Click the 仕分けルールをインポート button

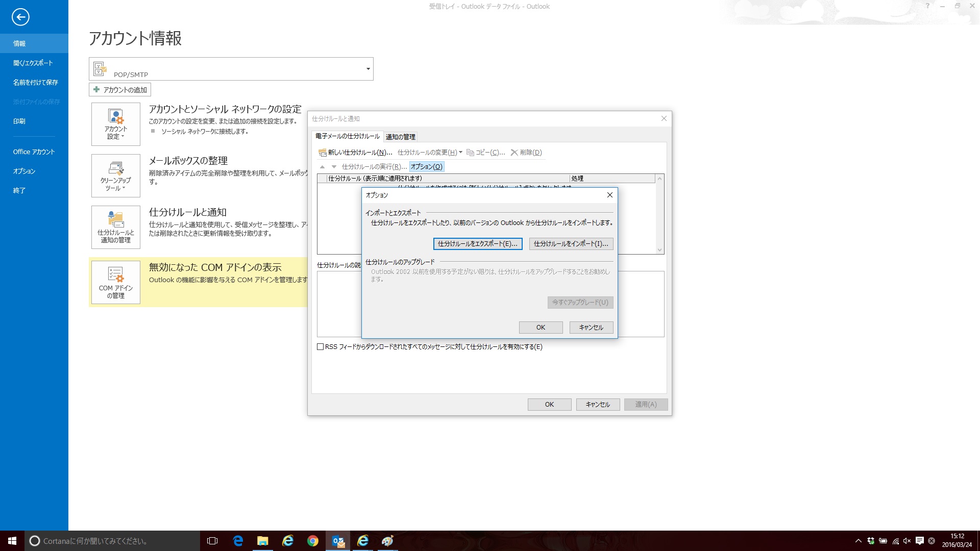pyautogui.click(x=571, y=243)
